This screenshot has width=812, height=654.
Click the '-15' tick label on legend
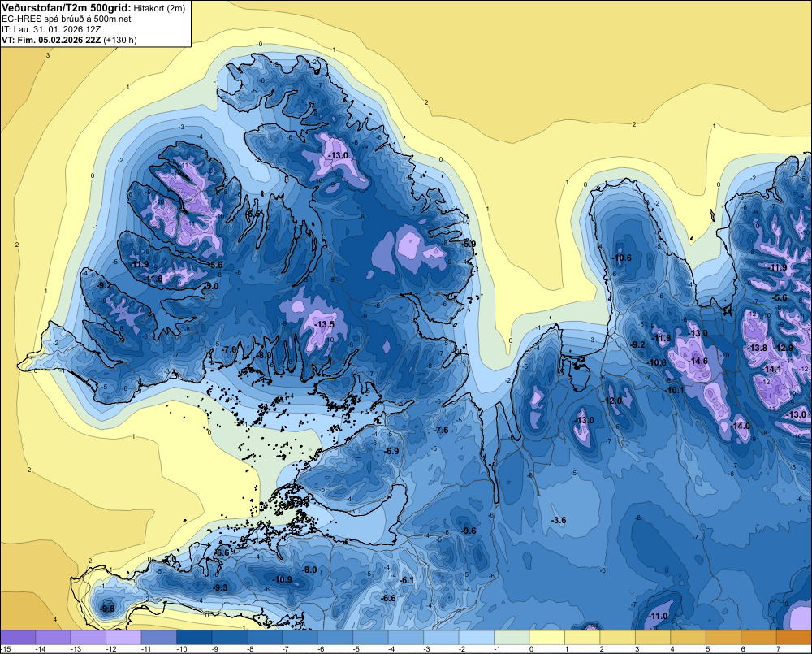[x=5, y=649]
